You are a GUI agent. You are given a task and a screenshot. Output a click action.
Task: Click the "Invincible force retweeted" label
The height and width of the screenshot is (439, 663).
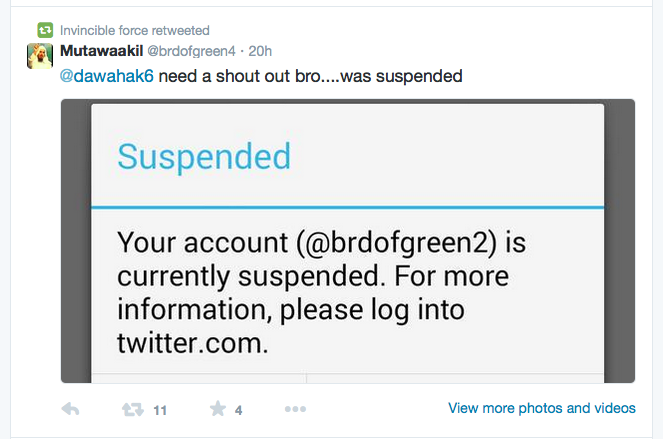point(135,30)
